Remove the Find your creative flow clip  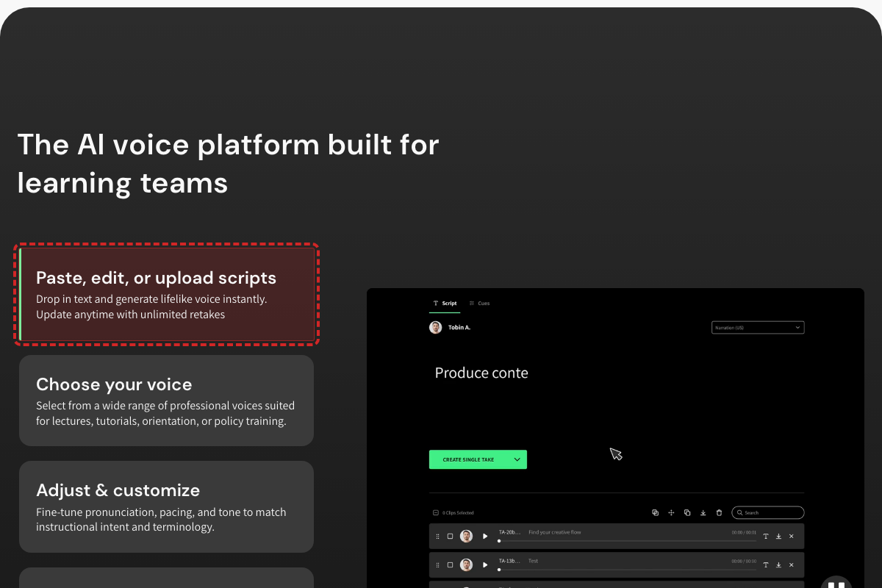point(792,537)
